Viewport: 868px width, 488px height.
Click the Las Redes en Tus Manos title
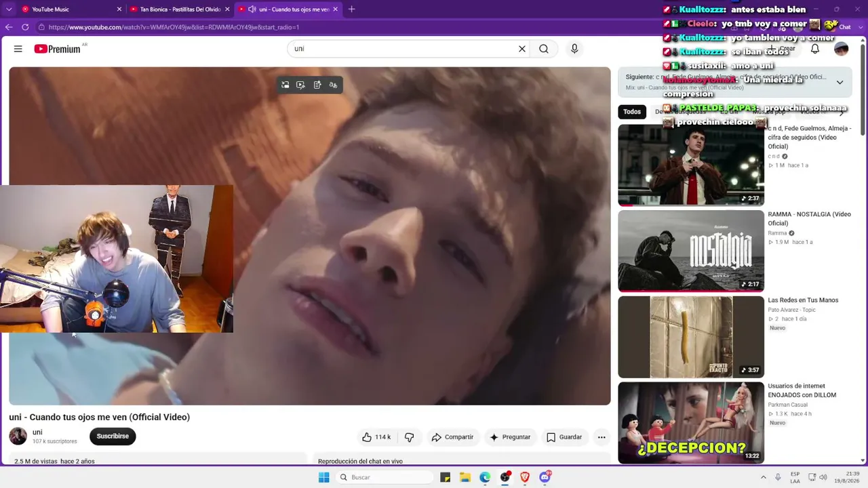pos(803,300)
